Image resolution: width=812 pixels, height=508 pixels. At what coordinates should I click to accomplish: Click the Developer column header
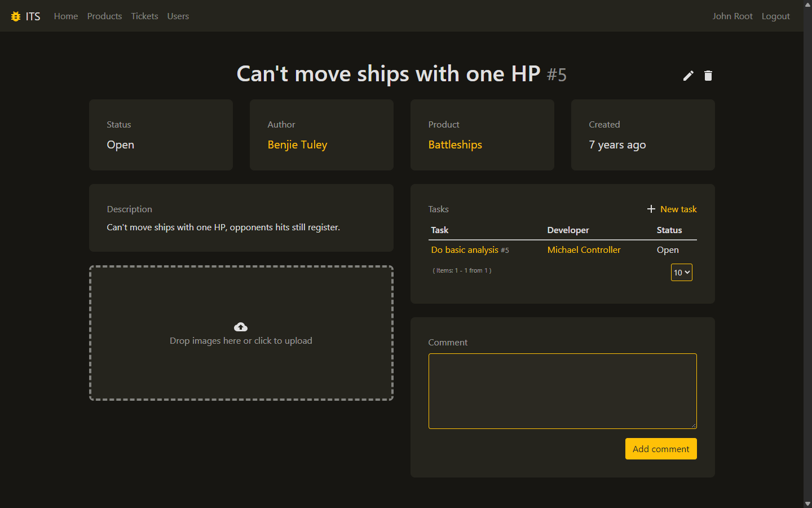tap(568, 230)
